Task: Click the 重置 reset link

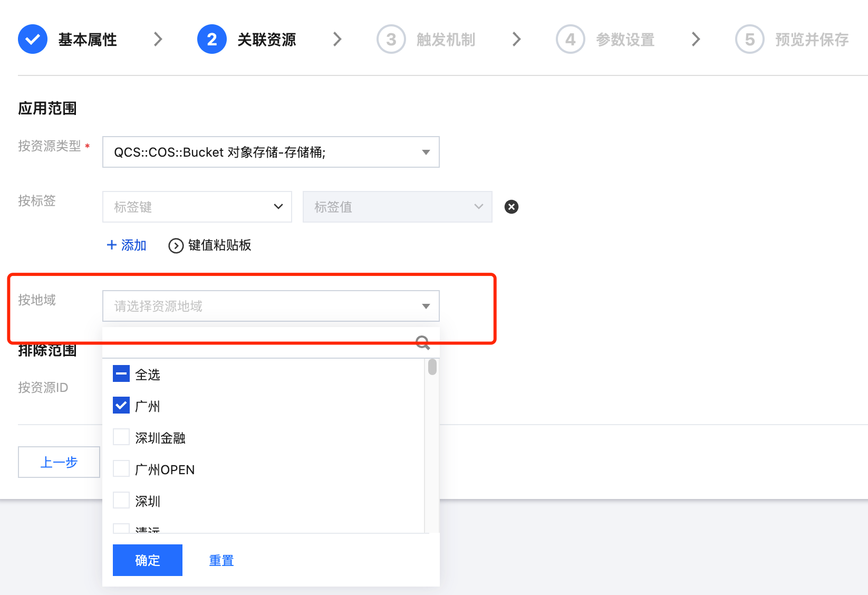Action: pyautogui.click(x=221, y=560)
